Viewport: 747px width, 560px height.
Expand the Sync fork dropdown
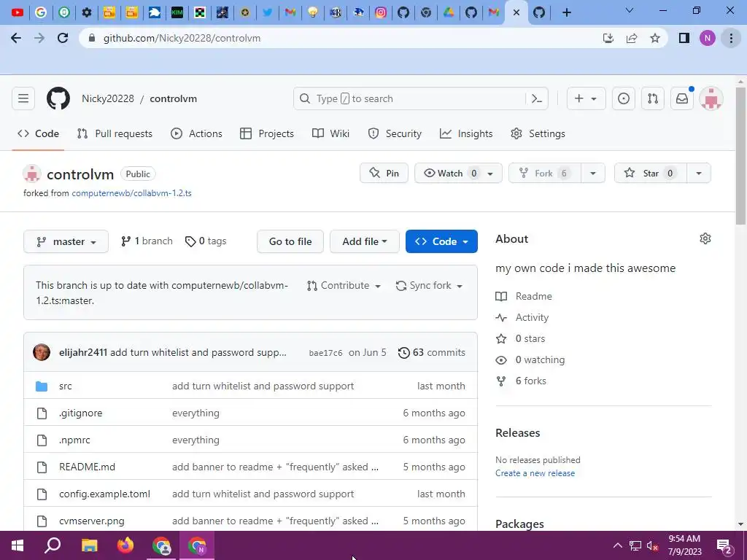coord(429,286)
